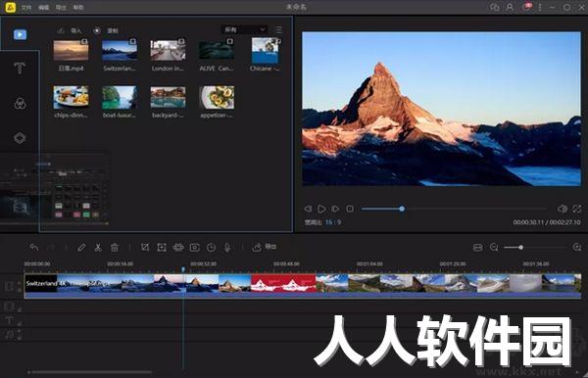The height and width of the screenshot is (378, 588).
Task: Open the user account icon in the title bar
Action: [510, 7]
